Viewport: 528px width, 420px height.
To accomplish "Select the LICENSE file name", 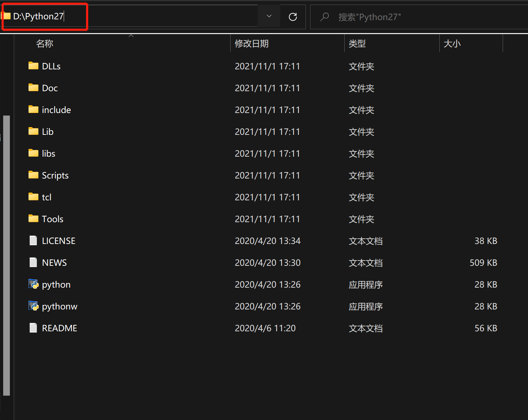I will [x=59, y=241].
